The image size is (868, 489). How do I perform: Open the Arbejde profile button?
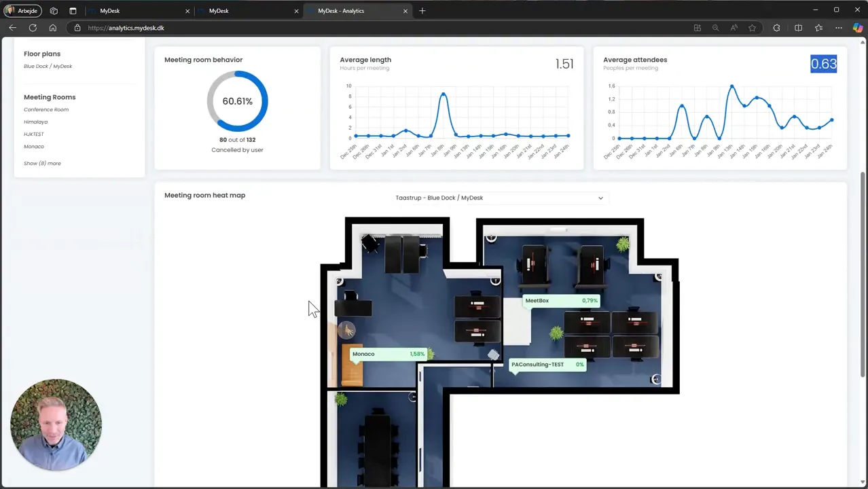(x=23, y=11)
